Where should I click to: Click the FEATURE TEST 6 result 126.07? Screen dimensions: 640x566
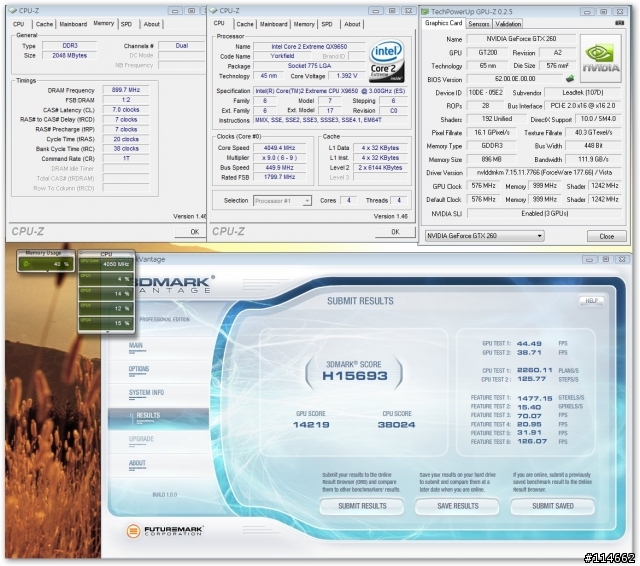(532, 442)
